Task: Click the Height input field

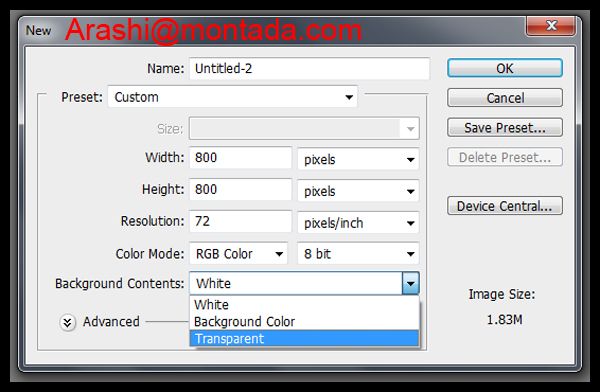Action: click(240, 189)
